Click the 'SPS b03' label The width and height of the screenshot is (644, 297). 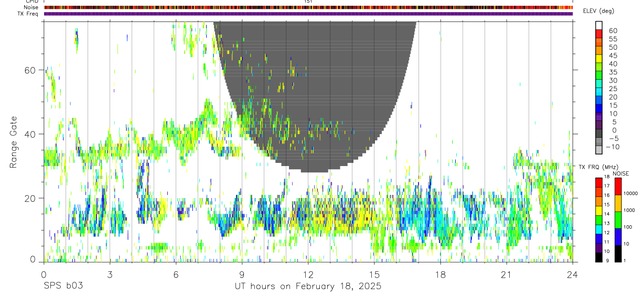click(x=63, y=286)
